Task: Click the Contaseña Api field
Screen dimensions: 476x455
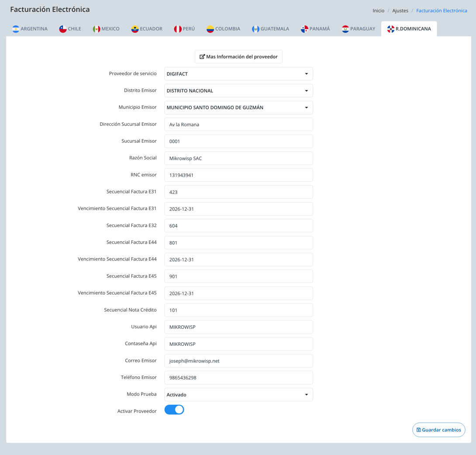Action: 238,344
